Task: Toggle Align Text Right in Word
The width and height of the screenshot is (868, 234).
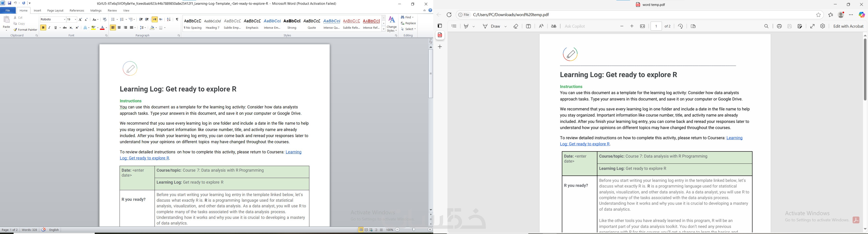Action: (x=125, y=28)
